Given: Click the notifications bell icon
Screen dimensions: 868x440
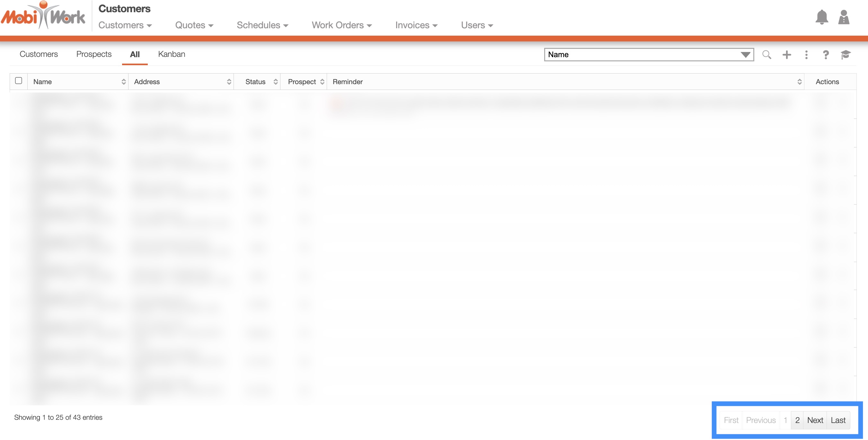Looking at the screenshot, I should tap(821, 17).
